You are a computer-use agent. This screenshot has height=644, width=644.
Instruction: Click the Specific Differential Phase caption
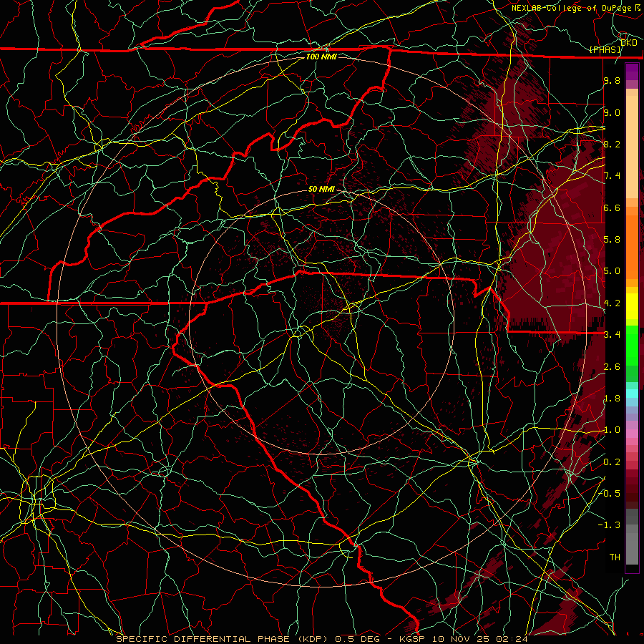(322, 639)
